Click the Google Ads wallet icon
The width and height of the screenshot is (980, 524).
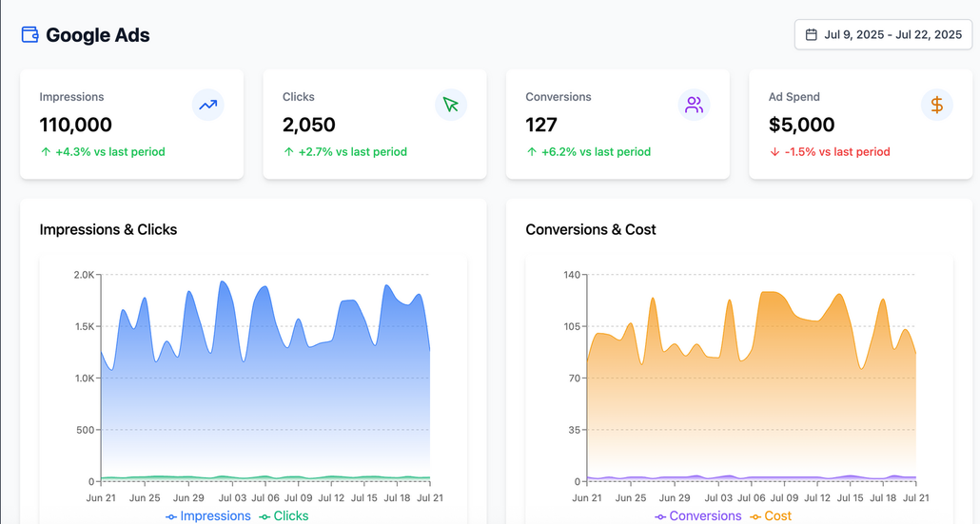tap(30, 34)
